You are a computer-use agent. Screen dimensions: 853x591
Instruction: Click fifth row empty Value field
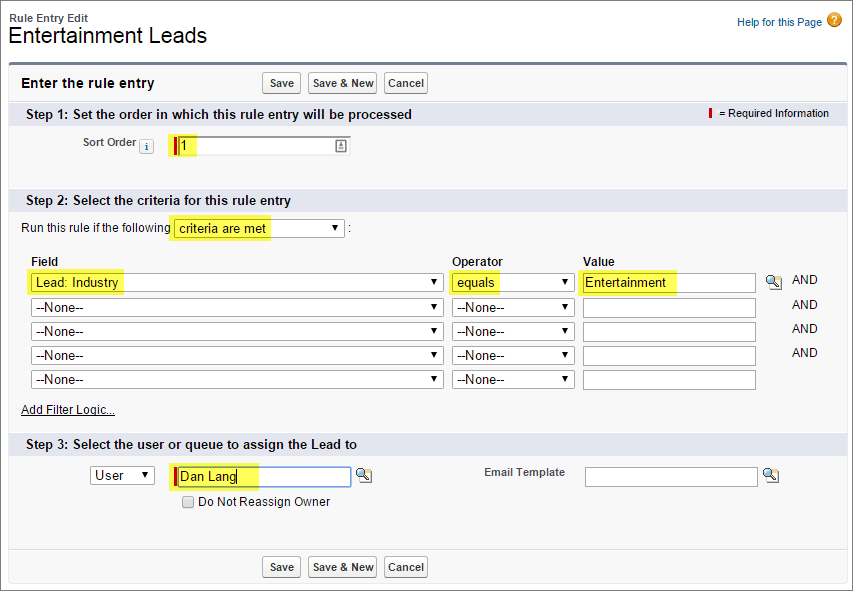[x=669, y=380]
